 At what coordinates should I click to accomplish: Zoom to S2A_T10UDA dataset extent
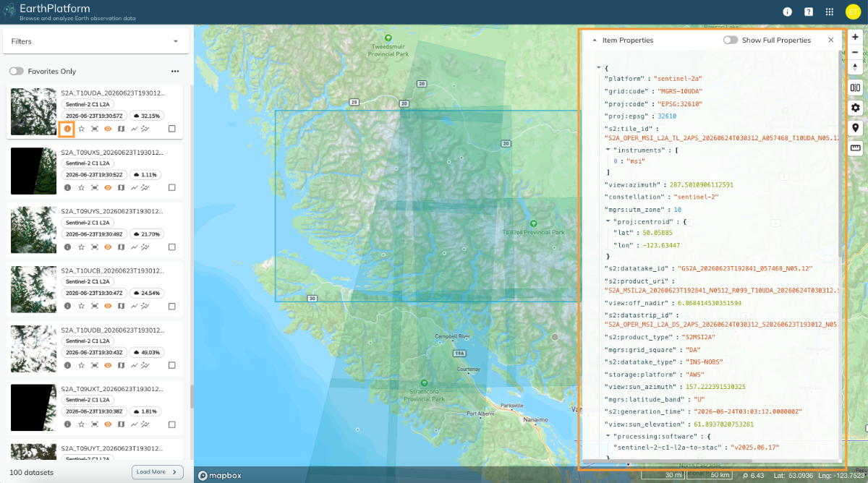click(x=95, y=129)
